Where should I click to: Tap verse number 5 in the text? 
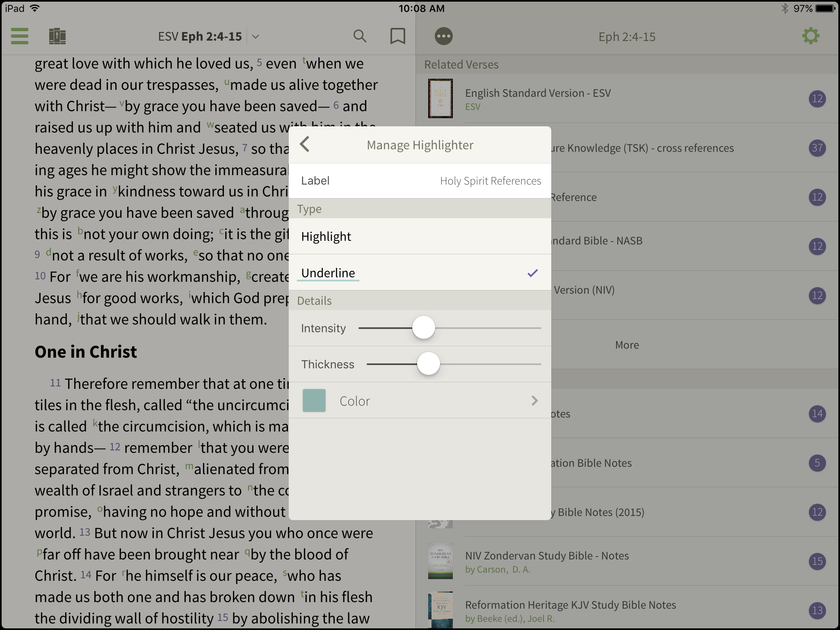tap(259, 63)
